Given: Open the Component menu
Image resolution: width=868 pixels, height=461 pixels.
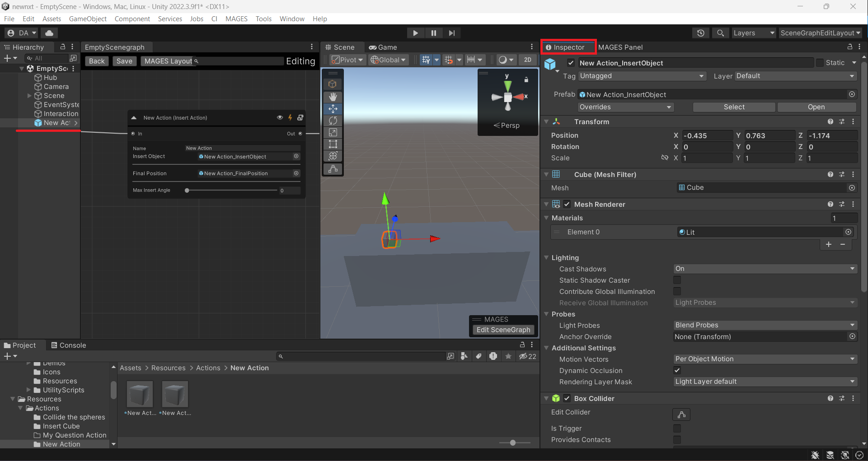Looking at the screenshot, I should tap(132, 19).
